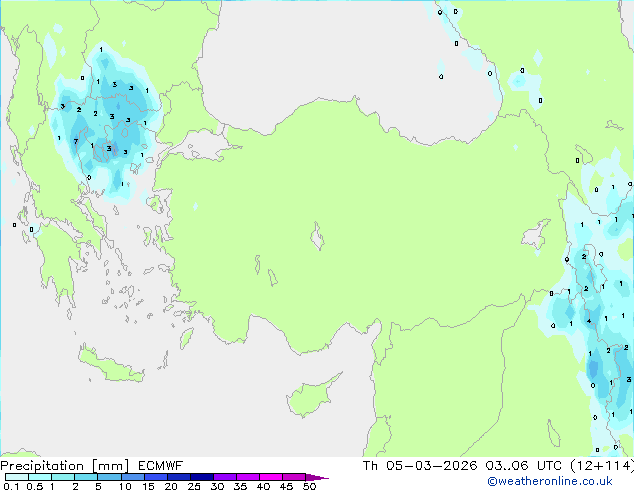Click the (12+114) forecast hour text
The image size is (634, 490).
(602, 466)
